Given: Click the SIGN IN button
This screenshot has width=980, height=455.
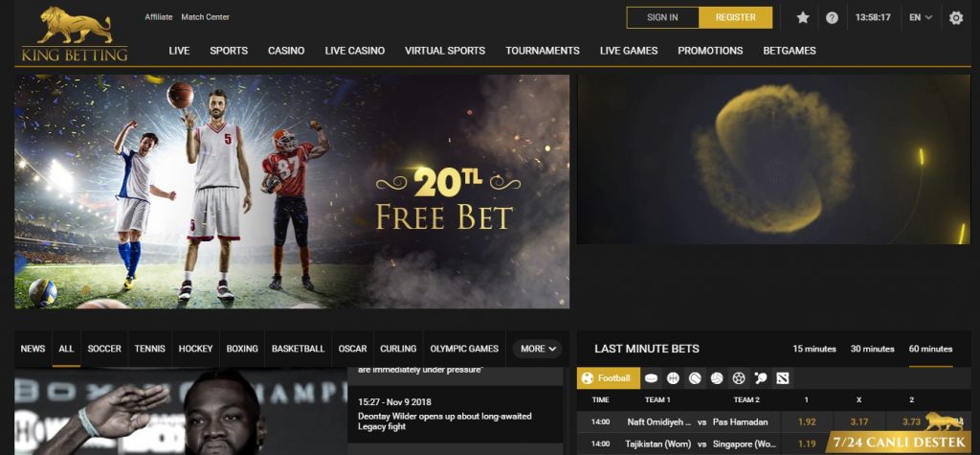Looking at the screenshot, I should (x=662, y=17).
